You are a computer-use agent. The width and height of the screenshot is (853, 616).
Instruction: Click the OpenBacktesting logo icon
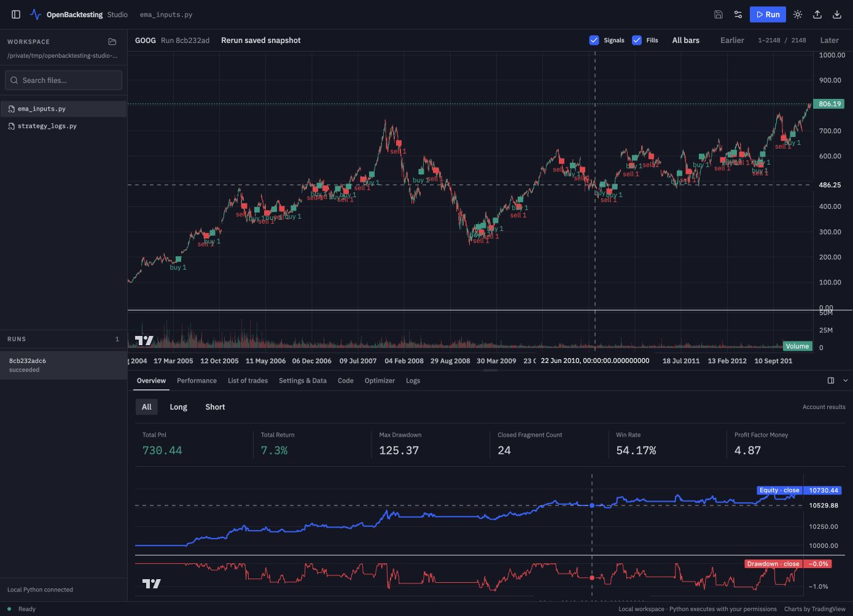coord(36,14)
